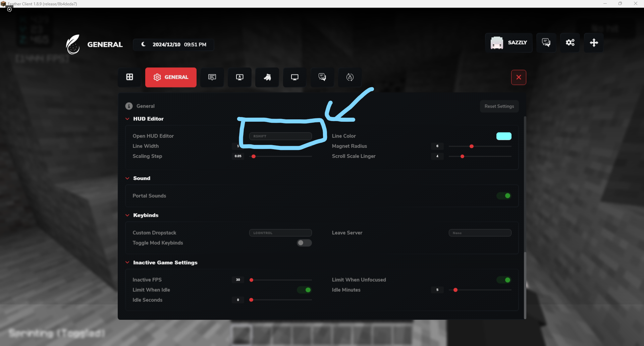Click the cape cosmetics tab icon
Image resolution: width=644 pixels, height=346 pixels.
[x=267, y=77]
